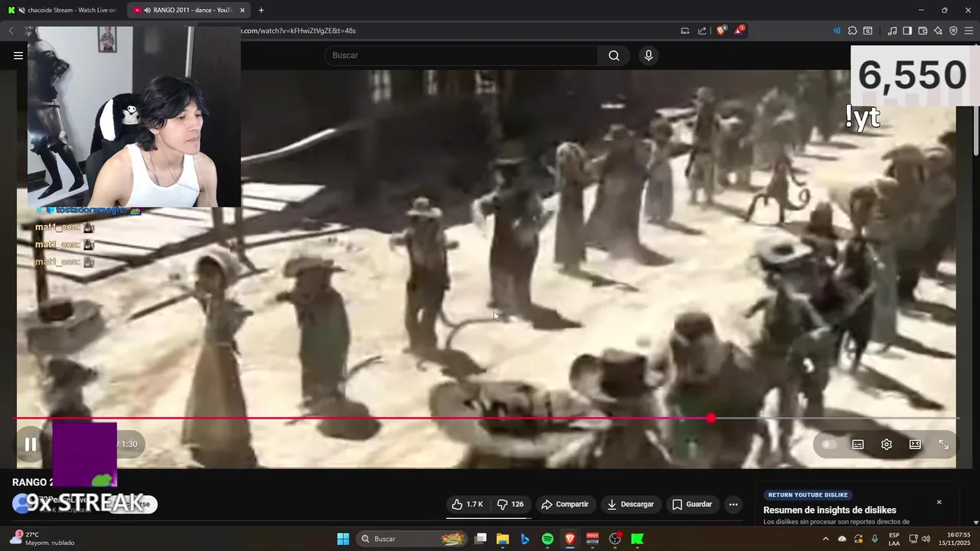This screenshot has width=980, height=551.
Task: Open the player settings gear
Action: click(x=887, y=445)
